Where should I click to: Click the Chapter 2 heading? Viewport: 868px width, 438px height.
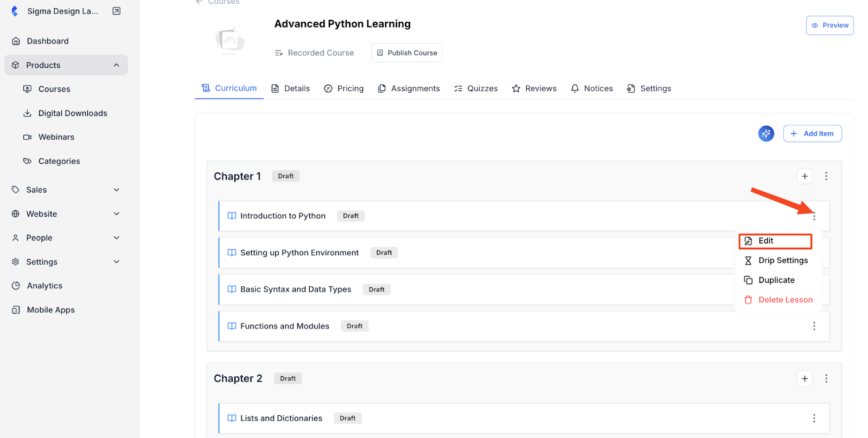coord(238,378)
